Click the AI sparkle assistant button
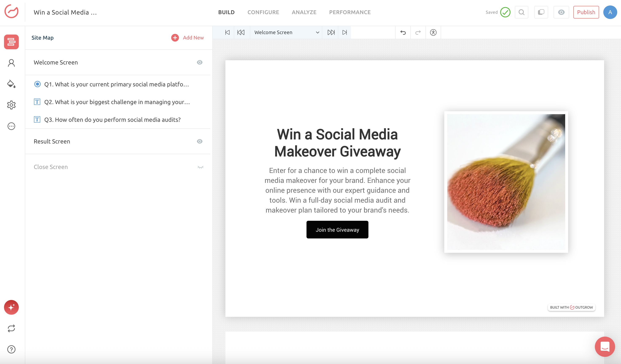Viewport: 621px width, 364px height. tap(11, 307)
